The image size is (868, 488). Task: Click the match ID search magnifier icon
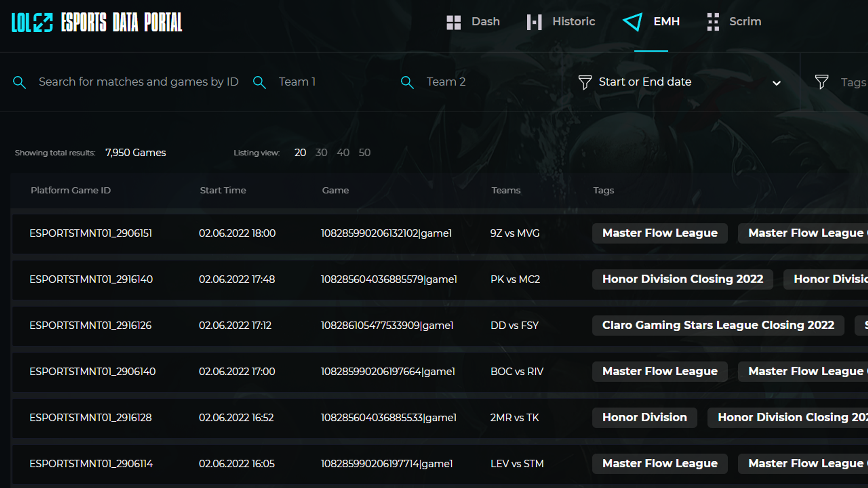click(19, 82)
